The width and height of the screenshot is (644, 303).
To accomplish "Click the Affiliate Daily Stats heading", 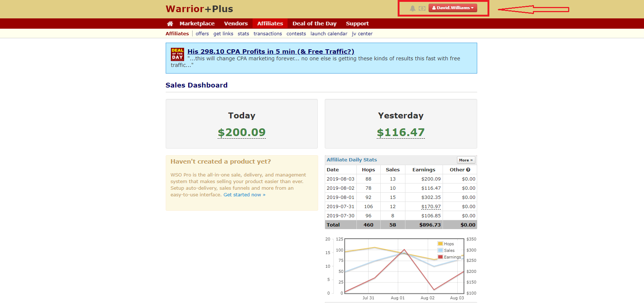I will pos(352,160).
